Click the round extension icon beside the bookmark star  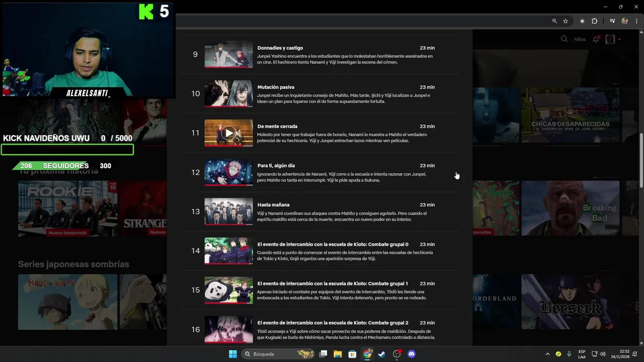(582, 21)
